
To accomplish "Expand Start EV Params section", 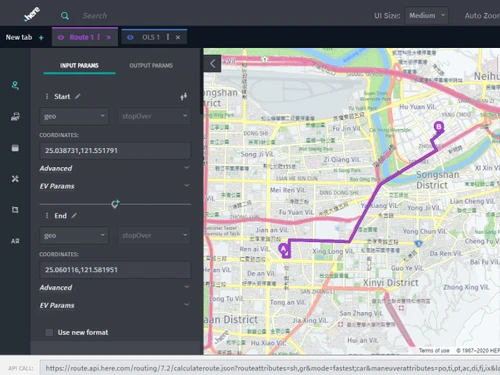I will point(115,186).
